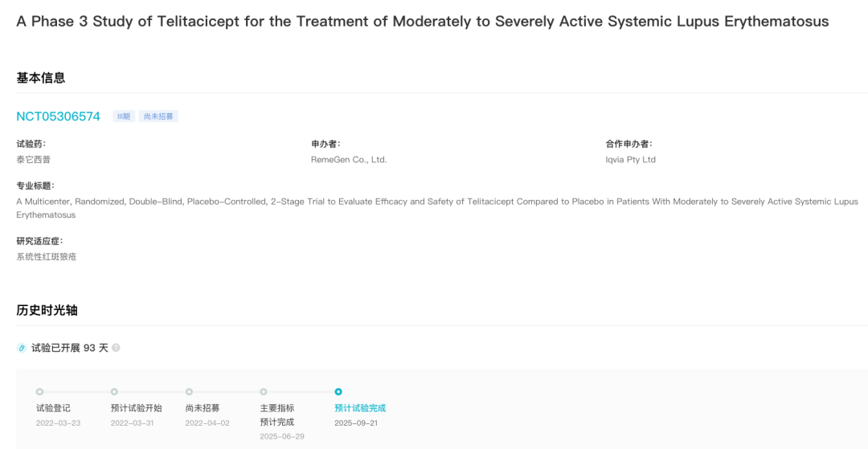
Task: Click the III期 phase tag
Action: click(x=124, y=116)
